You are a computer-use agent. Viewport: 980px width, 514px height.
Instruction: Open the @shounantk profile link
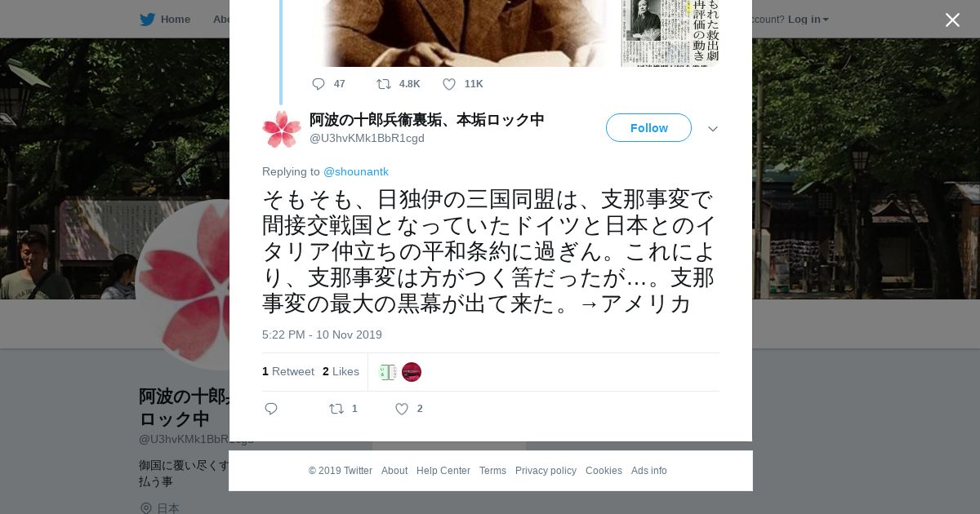pyautogui.click(x=356, y=171)
